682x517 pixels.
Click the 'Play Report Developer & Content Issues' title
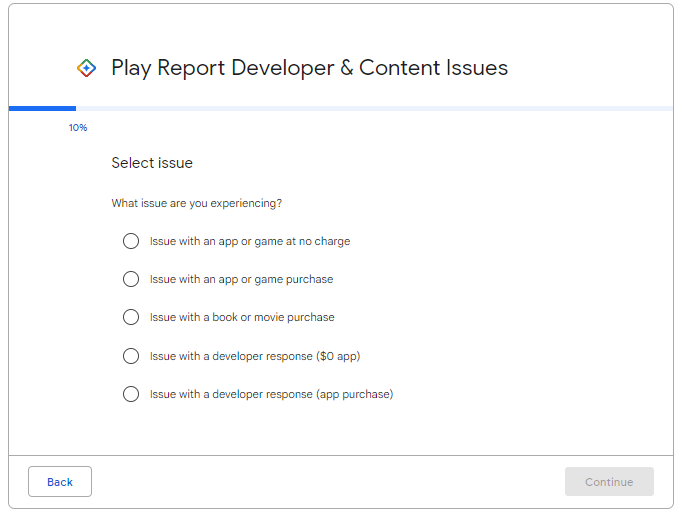point(309,68)
